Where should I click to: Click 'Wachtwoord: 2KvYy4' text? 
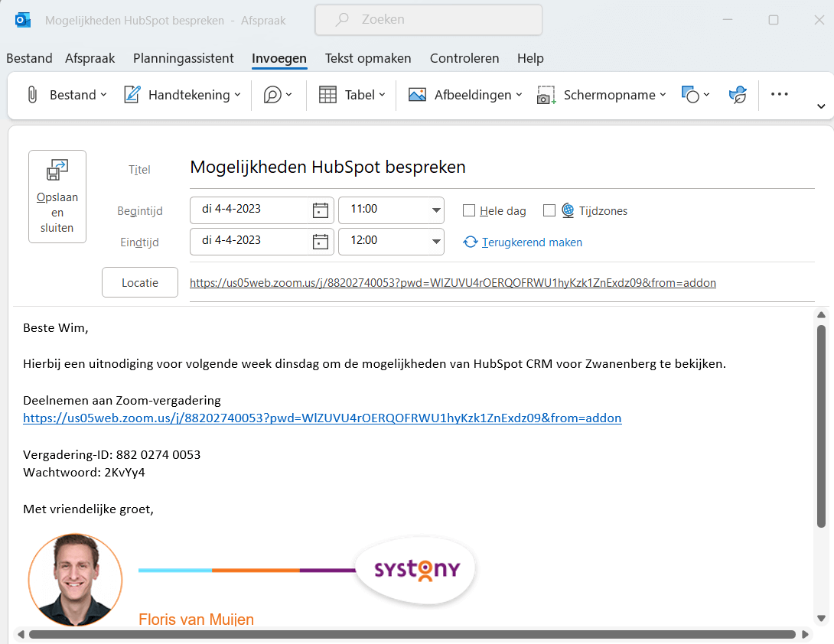84,472
